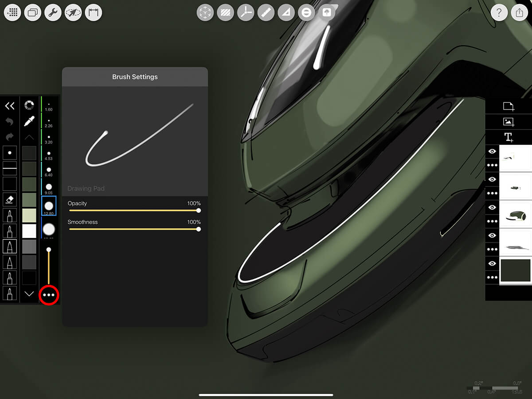This screenshot has width=532, height=399.
Task: Click the Opacity slider track
Action: point(133,211)
